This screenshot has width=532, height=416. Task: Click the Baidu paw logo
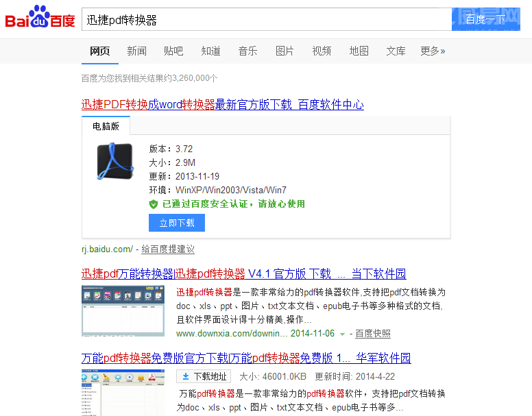point(40,16)
